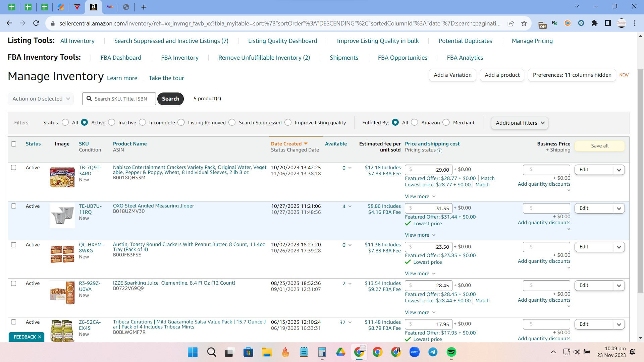
Task: Open the Manage Pricing tool
Action: pos(532,41)
